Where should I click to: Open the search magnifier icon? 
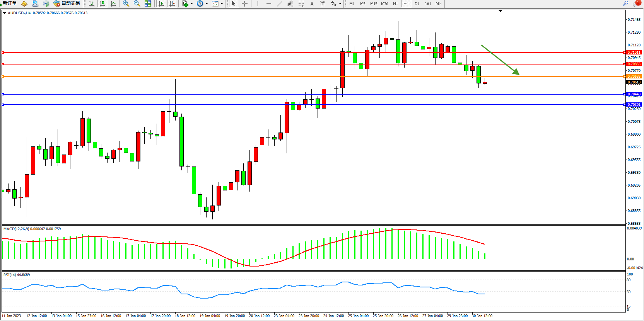(625, 3)
